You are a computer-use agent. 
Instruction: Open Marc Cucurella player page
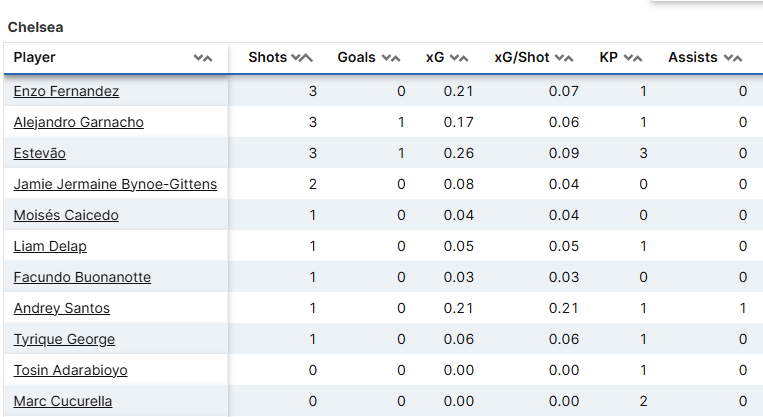(x=63, y=401)
